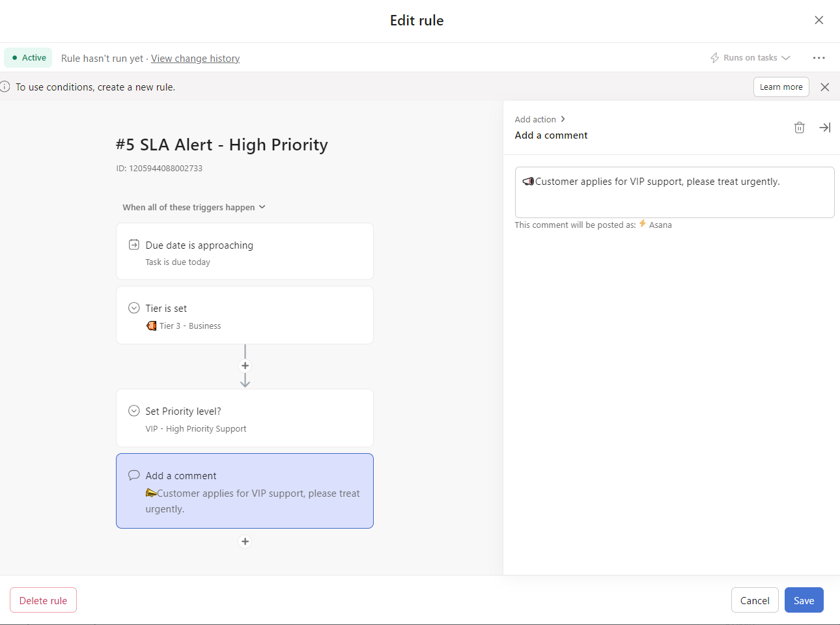The width and height of the screenshot is (840, 625).
Task: Click the Learn more button
Action: click(x=781, y=87)
